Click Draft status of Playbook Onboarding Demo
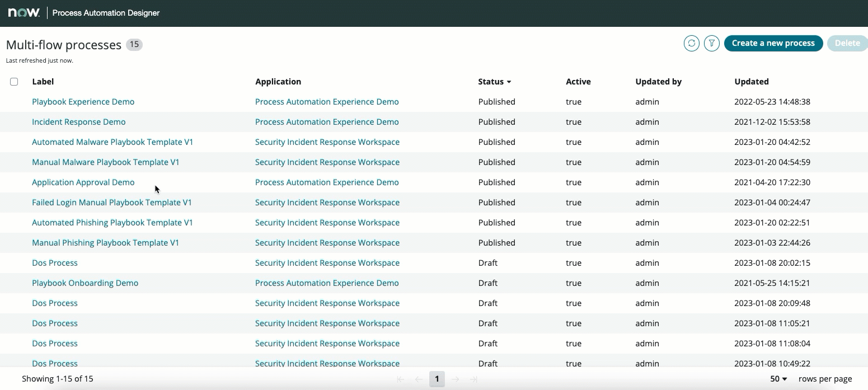868x390 pixels. 487,283
